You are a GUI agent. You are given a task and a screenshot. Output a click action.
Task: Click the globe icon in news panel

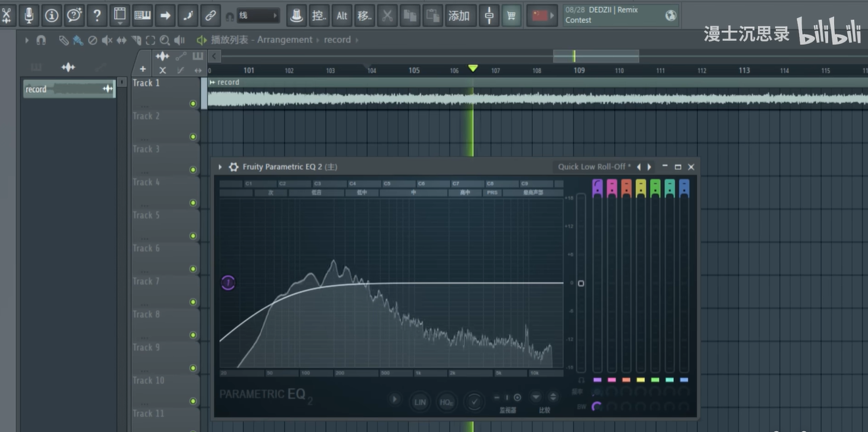pyautogui.click(x=671, y=15)
